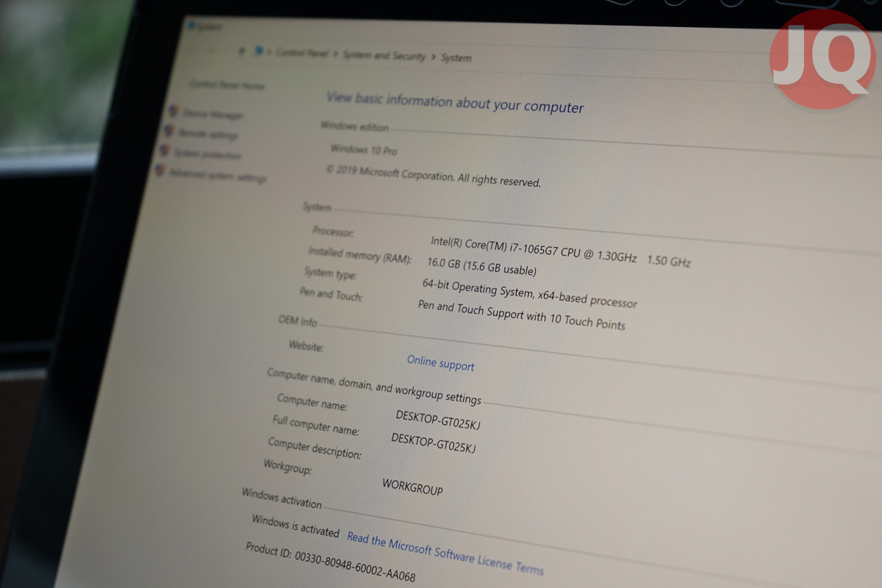Select DESKTOP-GT025KJ in the Computer name row

(x=438, y=420)
